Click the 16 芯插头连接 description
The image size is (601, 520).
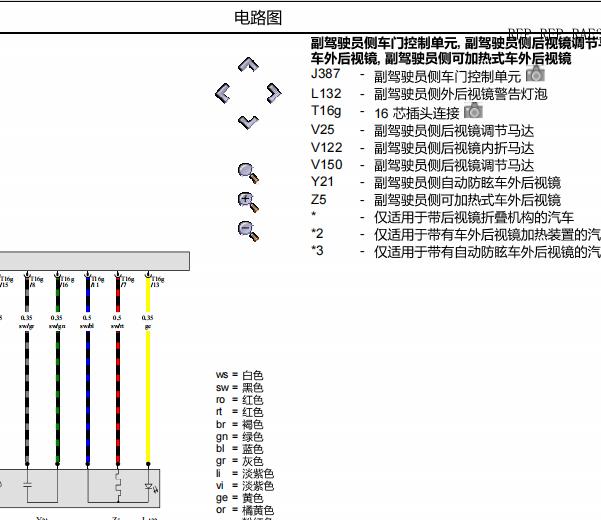pyautogui.click(x=417, y=113)
